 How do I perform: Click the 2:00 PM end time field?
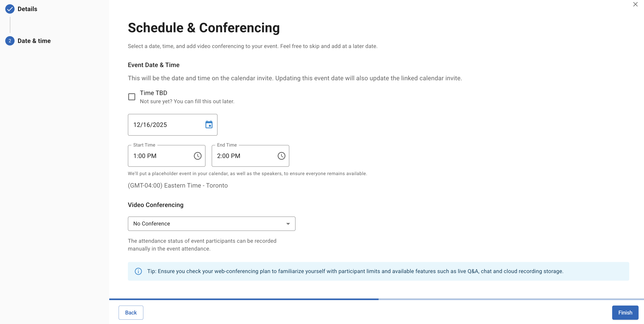(x=244, y=156)
